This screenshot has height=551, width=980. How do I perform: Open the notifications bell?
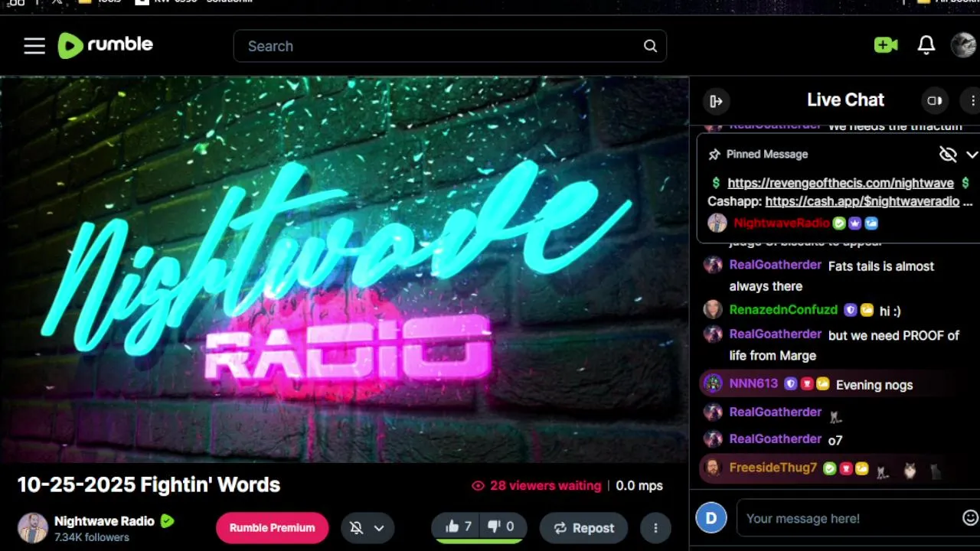(x=926, y=45)
